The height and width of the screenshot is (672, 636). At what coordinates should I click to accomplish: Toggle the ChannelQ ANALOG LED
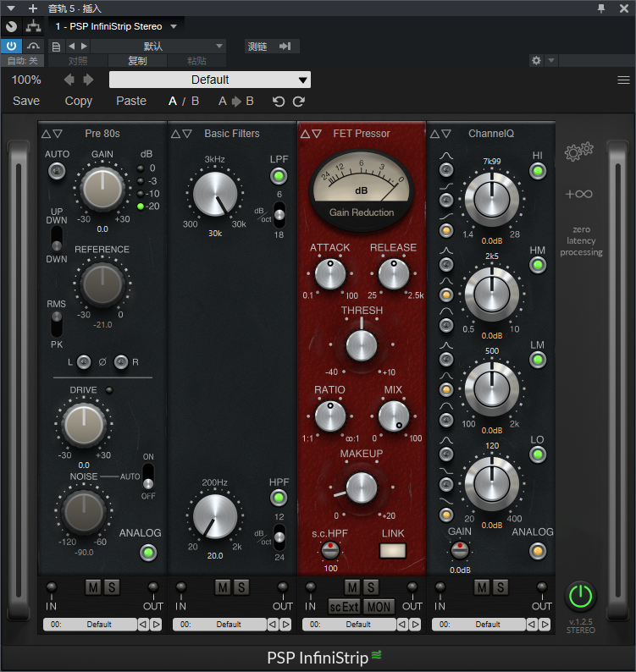pyautogui.click(x=538, y=551)
